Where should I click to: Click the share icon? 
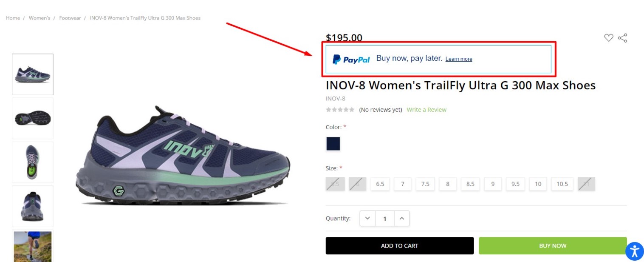pyautogui.click(x=622, y=38)
